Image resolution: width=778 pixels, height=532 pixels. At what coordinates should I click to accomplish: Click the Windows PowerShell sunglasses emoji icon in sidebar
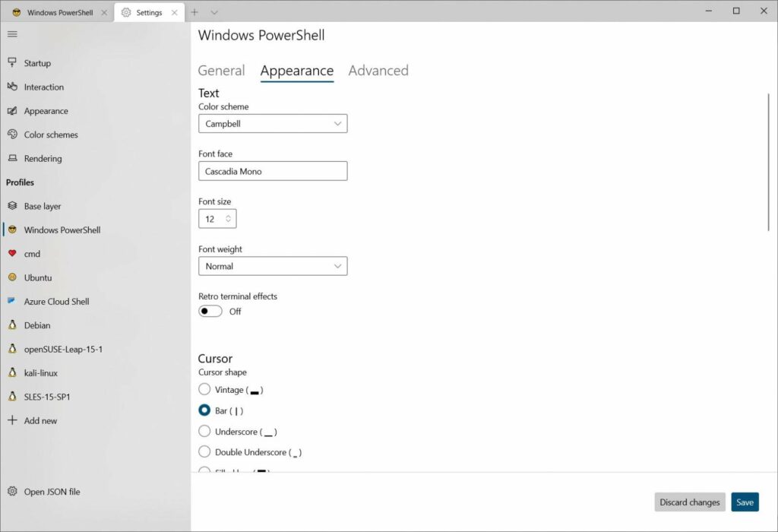(12, 230)
